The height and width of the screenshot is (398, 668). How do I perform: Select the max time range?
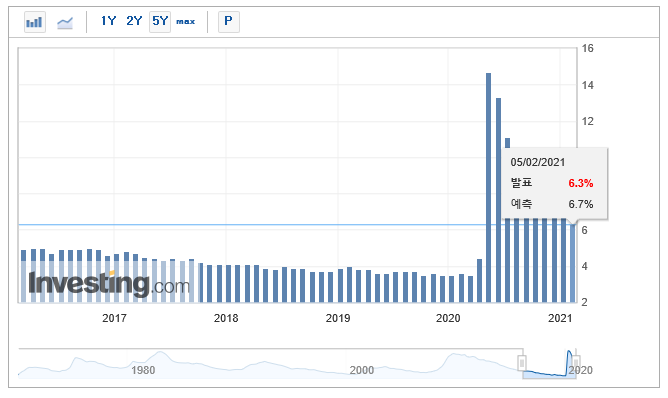pyautogui.click(x=186, y=21)
